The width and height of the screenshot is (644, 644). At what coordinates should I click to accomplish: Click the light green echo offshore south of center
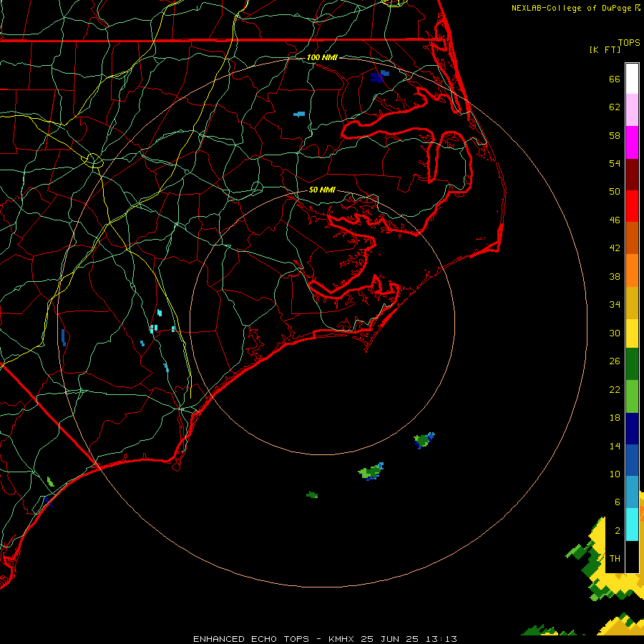pyautogui.click(x=371, y=472)
